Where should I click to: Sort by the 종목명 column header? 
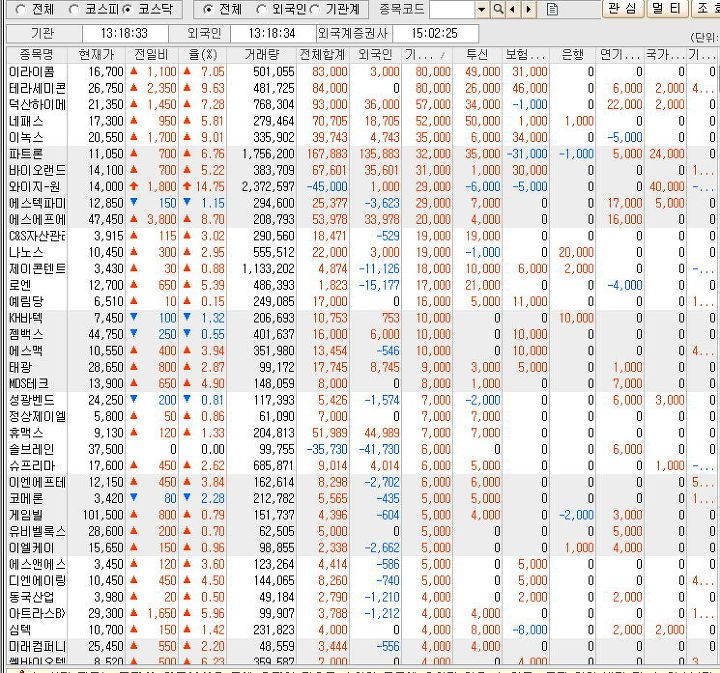(37, 55)
